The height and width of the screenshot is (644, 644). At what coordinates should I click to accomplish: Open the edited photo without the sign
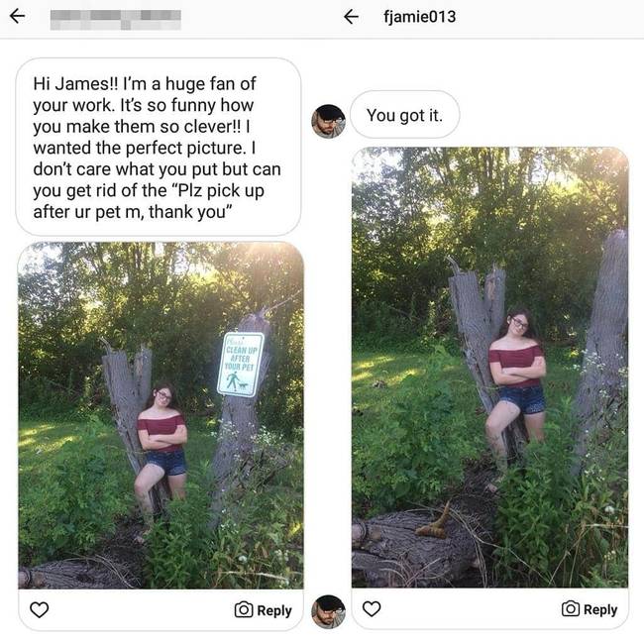point(490,368)
